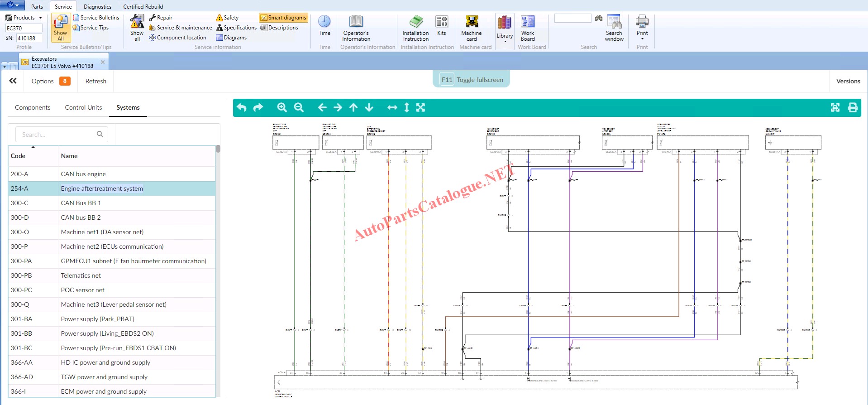Toggle fullscreen with the F11 button
The height and width of the screenshot is (405, 868).
point(472,80)
